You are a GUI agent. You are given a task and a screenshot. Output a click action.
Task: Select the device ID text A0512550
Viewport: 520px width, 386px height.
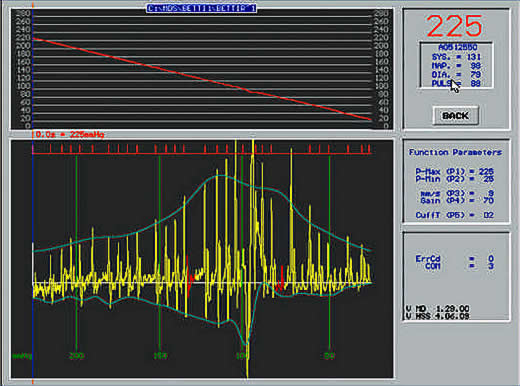pos(457,47)
